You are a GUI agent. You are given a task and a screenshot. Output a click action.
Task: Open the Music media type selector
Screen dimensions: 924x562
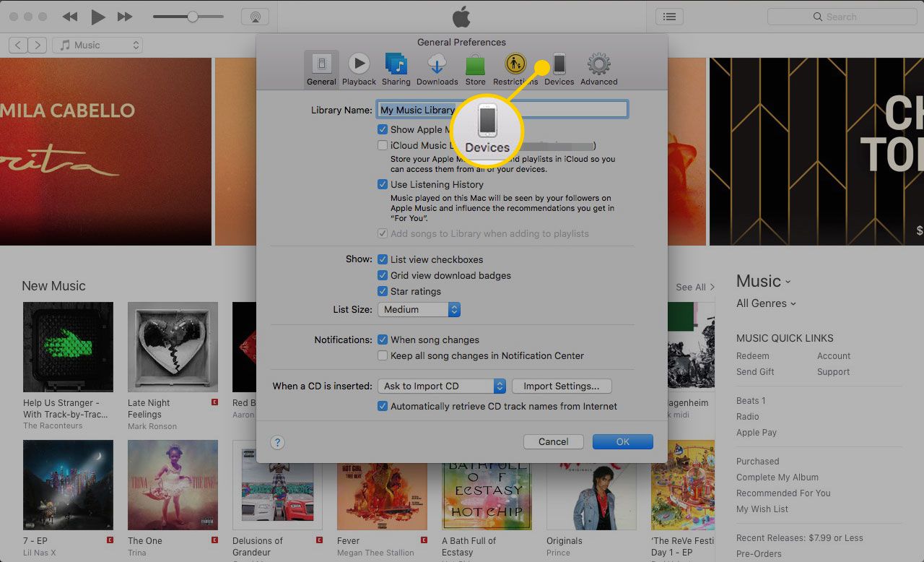(x=97, y=45)
